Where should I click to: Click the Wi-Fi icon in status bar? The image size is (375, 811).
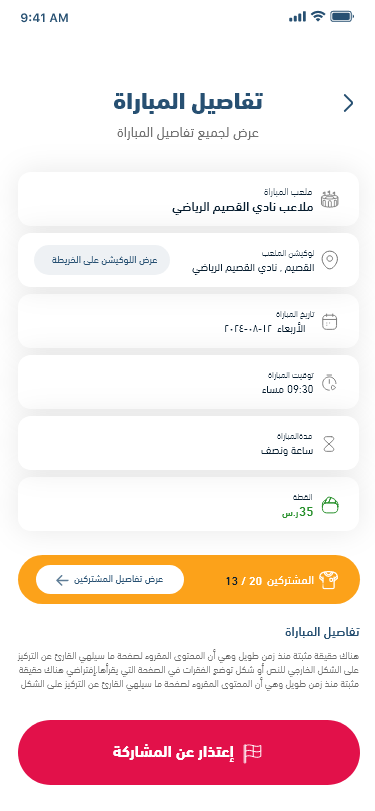(x=318, y=17)
